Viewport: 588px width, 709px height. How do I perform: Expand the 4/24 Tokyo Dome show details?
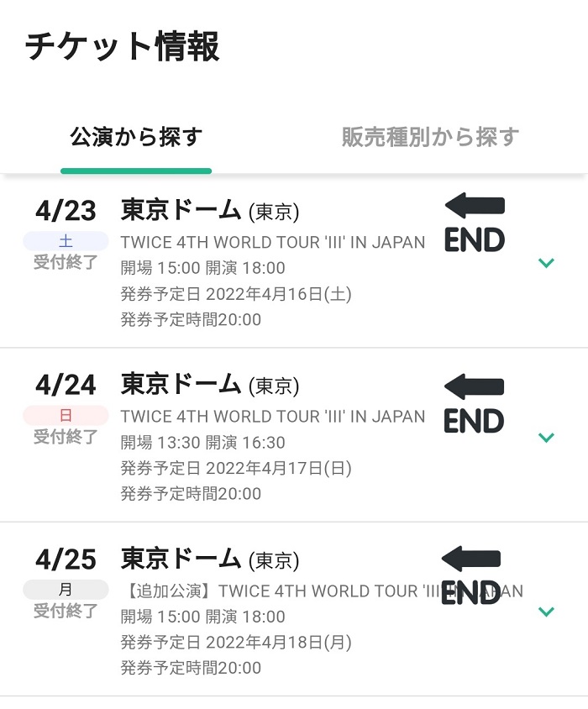coord(546,438)
